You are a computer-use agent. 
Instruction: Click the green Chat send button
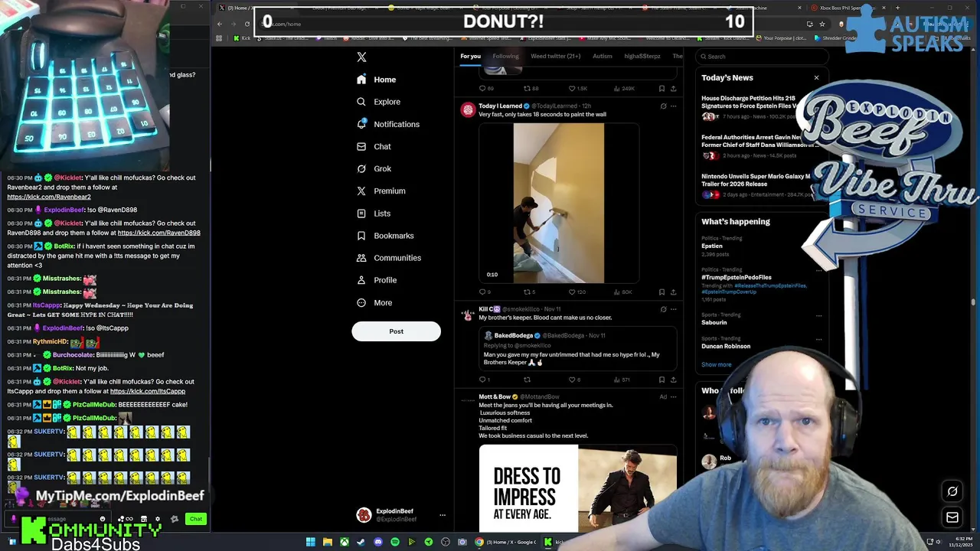coord(196,519)
